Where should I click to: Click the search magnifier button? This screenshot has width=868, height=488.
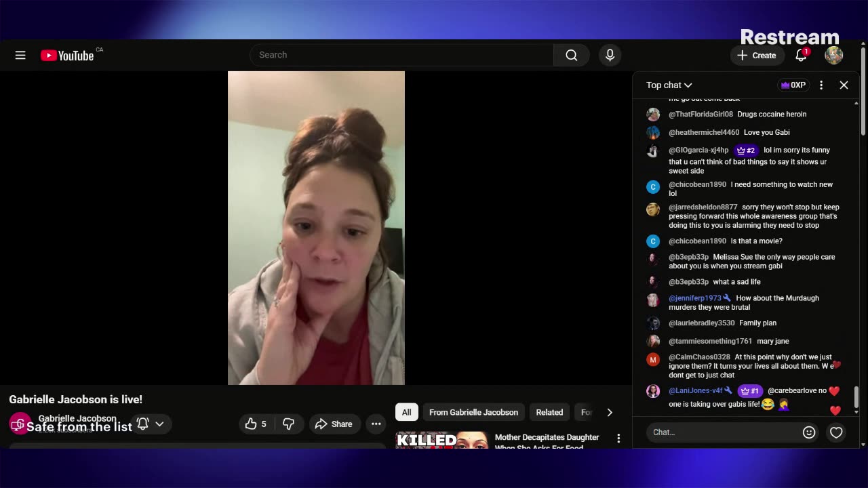[x=572, y=55]
